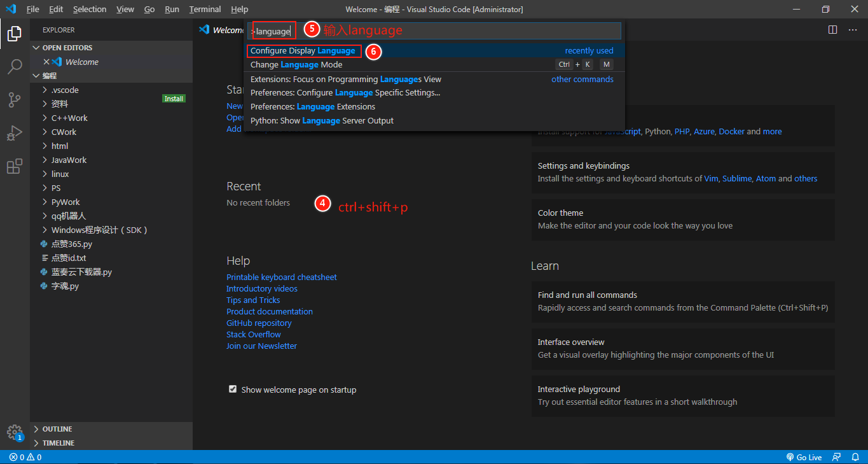Open the File menu
This screenshot has height=464, width=868.
tap(33, 9)
